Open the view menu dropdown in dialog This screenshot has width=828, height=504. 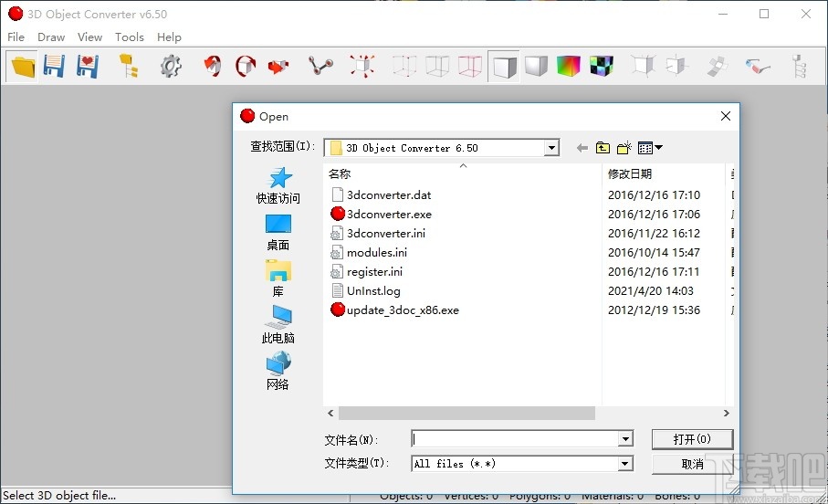(650, 148)
